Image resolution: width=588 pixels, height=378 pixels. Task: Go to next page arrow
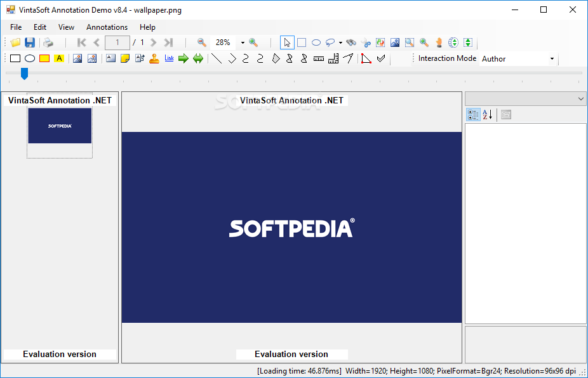[x=154, y=42]
